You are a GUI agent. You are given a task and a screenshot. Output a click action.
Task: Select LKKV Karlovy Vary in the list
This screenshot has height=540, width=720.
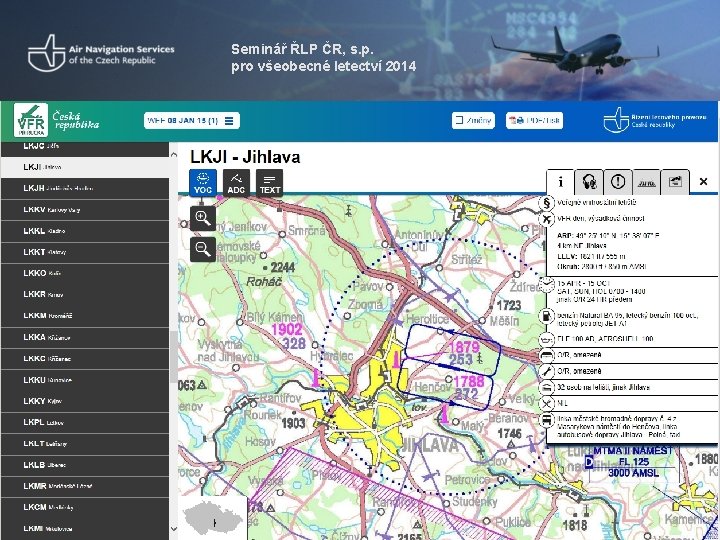coord(85,210)
